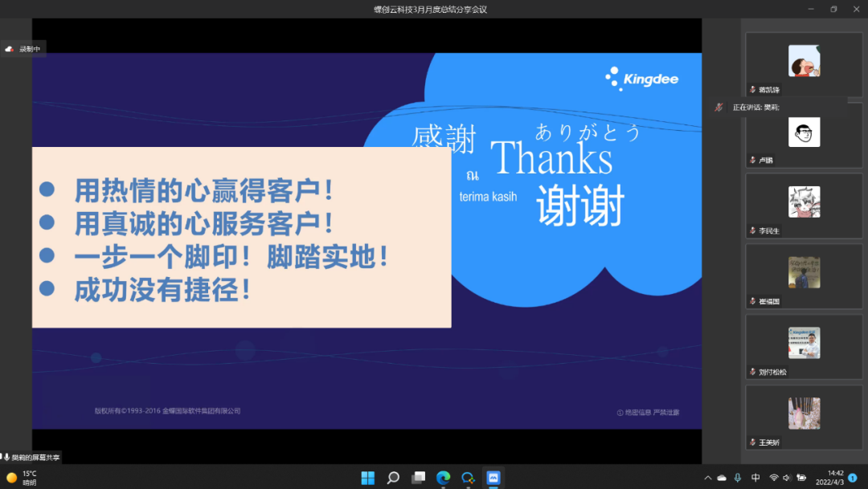Click the participant name 崔福国
Viewport: 868px width, 489px height.
pos(769,301)
